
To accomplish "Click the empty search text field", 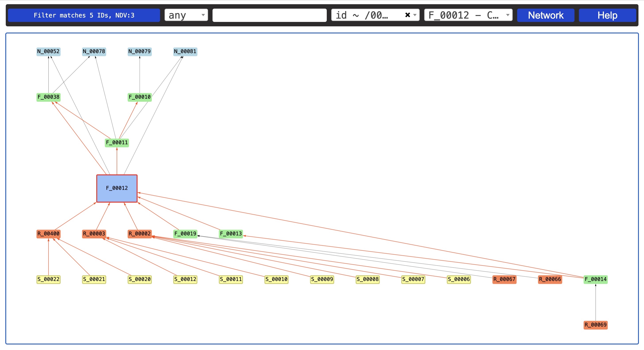I will point(269,15).
